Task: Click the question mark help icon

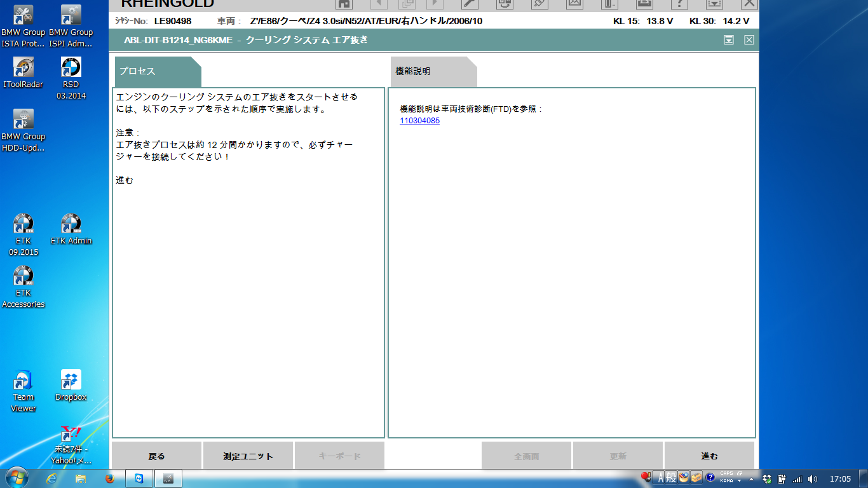Action: (679, 4)
